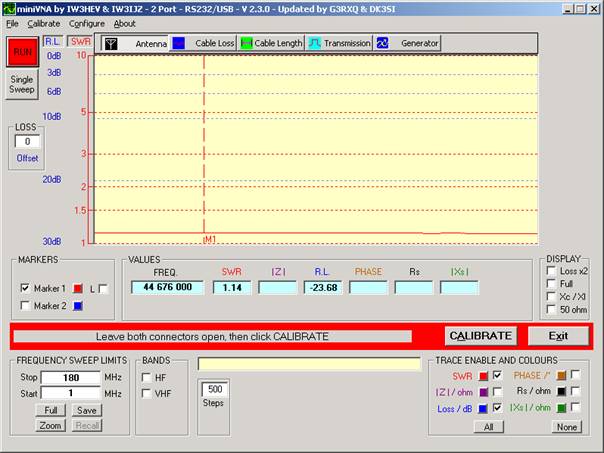Click the blue Marker 2 colour swatch
This screenshot has width=604, height=453.
pyautogui.click(x=77, y=306)
